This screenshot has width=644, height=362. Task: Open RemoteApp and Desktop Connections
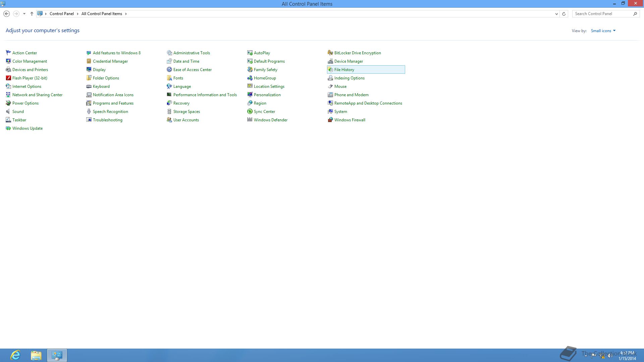(x=368, y=103)
